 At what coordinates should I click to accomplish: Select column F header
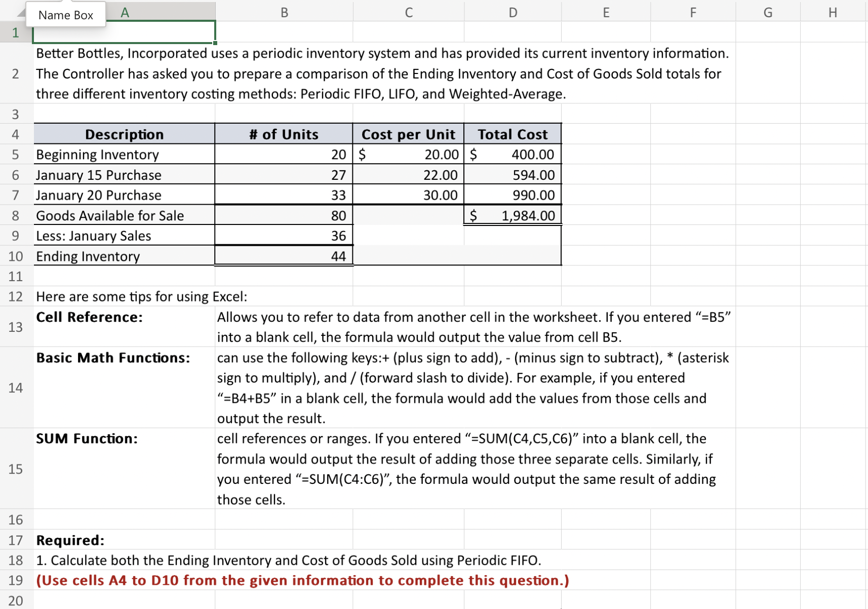(693, 12)
